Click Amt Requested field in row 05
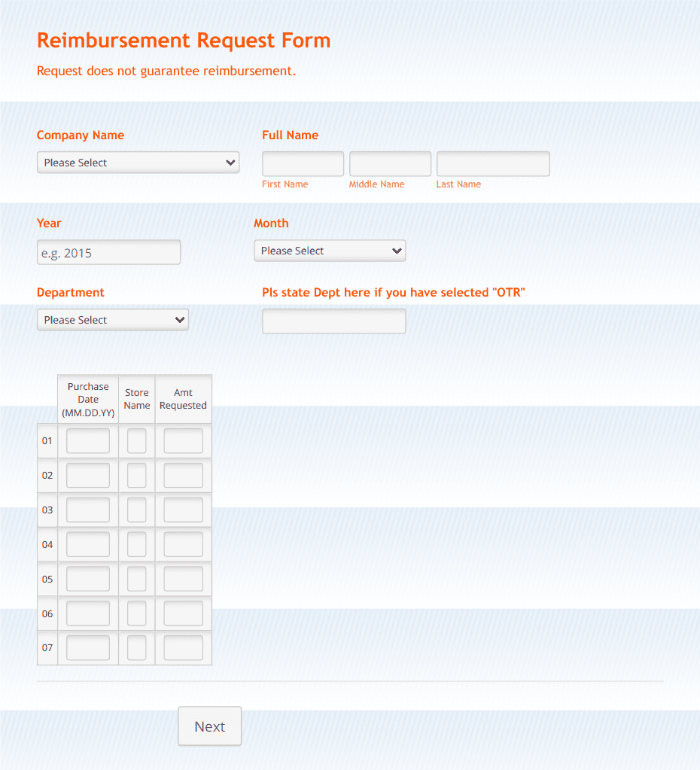This screenshot has height=770, width=700. pos(183,579)
